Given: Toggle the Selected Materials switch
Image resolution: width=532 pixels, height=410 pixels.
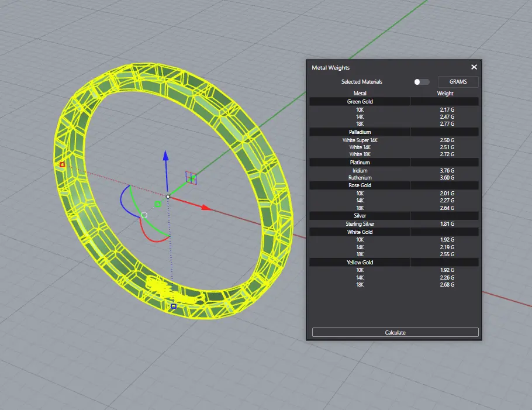Looking at the screenshot, I should [x=422, y=82].
